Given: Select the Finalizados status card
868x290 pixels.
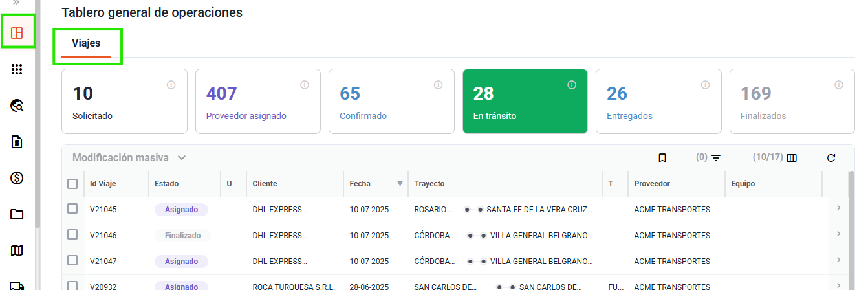Looking at the screenshot, I should coord(792,102).
